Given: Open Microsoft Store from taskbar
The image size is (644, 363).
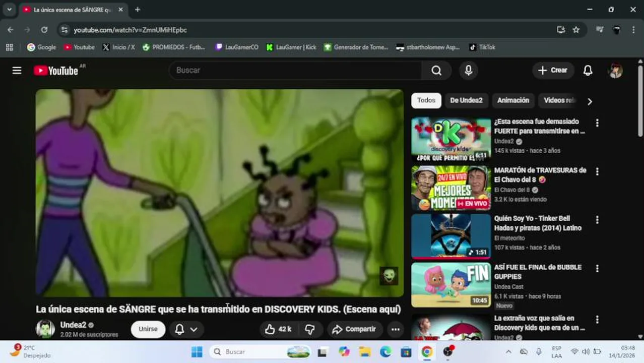Looking at the screenshot, I should point(406,351).
